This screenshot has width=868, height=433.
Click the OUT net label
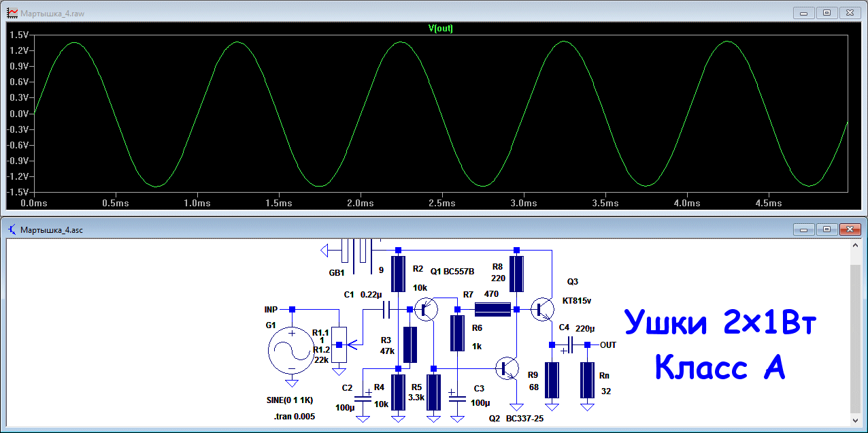point(608,345)
